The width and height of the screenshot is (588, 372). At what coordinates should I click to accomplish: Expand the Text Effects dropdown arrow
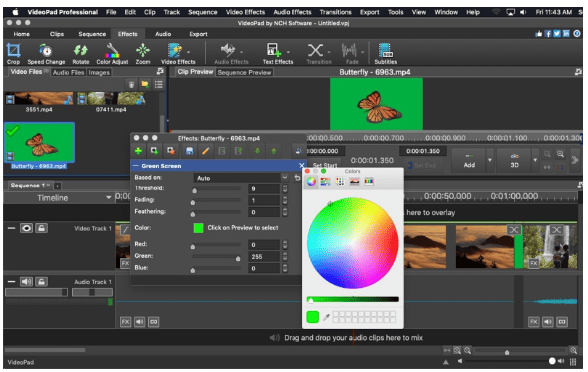(288, 52)
